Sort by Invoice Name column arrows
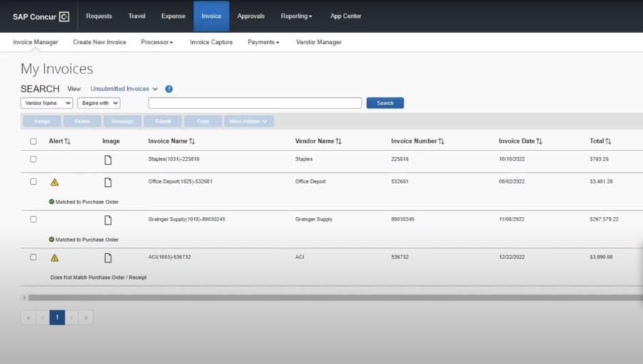The image size is (643, 364). [192, 141]
